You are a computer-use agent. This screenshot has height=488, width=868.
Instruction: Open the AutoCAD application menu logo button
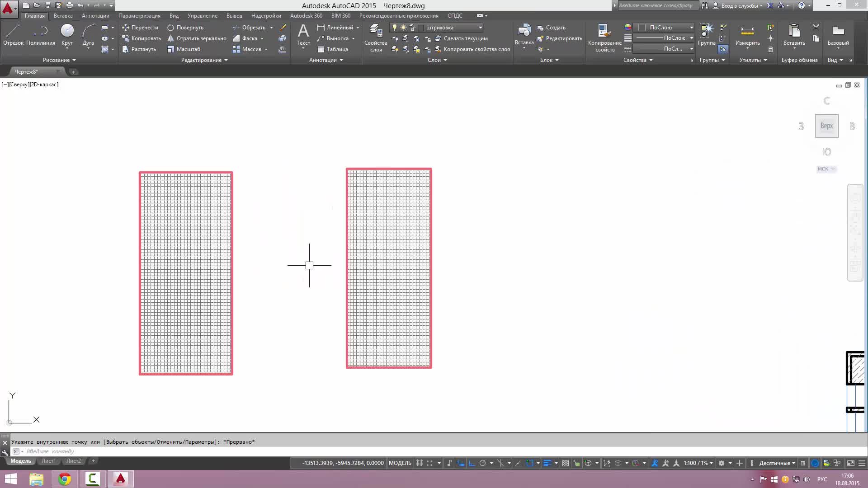coord(8,9)
